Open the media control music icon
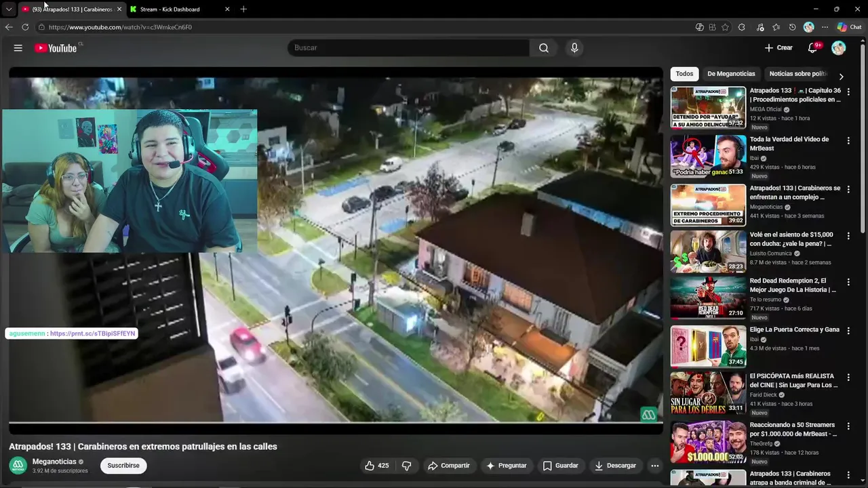 coord(759,27)
